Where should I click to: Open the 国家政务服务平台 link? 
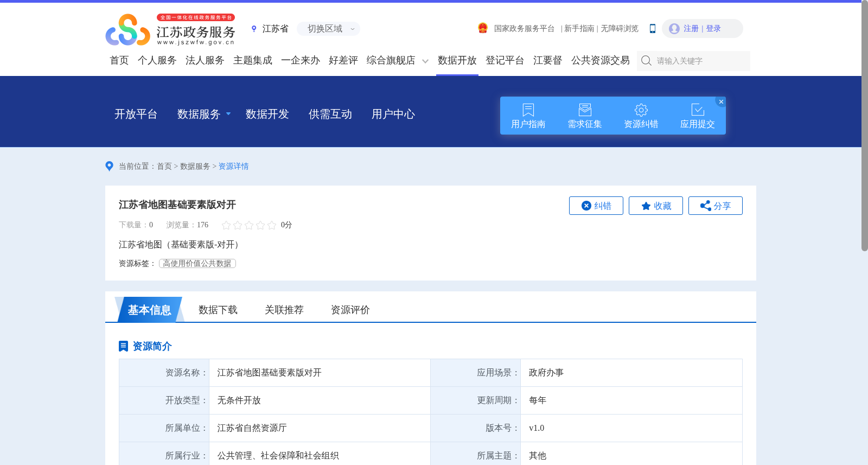[524, 29]
